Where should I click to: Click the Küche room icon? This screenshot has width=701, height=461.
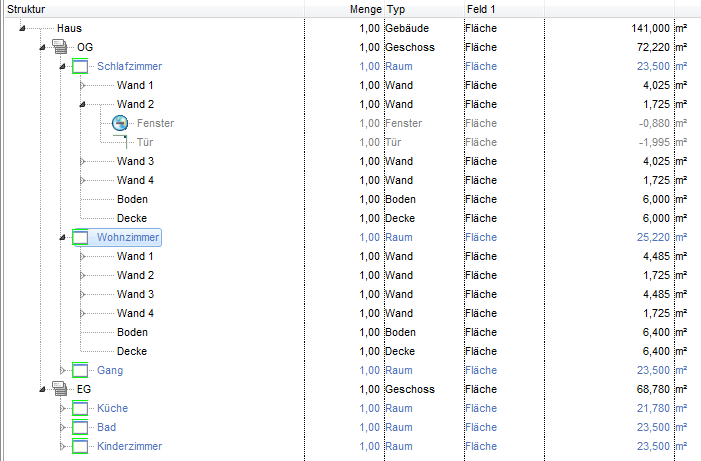[x=80, y=408]
